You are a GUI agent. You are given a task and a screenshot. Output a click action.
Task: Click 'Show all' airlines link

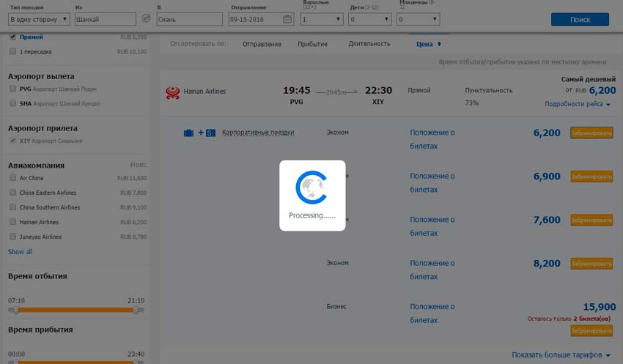click(20, 252)
